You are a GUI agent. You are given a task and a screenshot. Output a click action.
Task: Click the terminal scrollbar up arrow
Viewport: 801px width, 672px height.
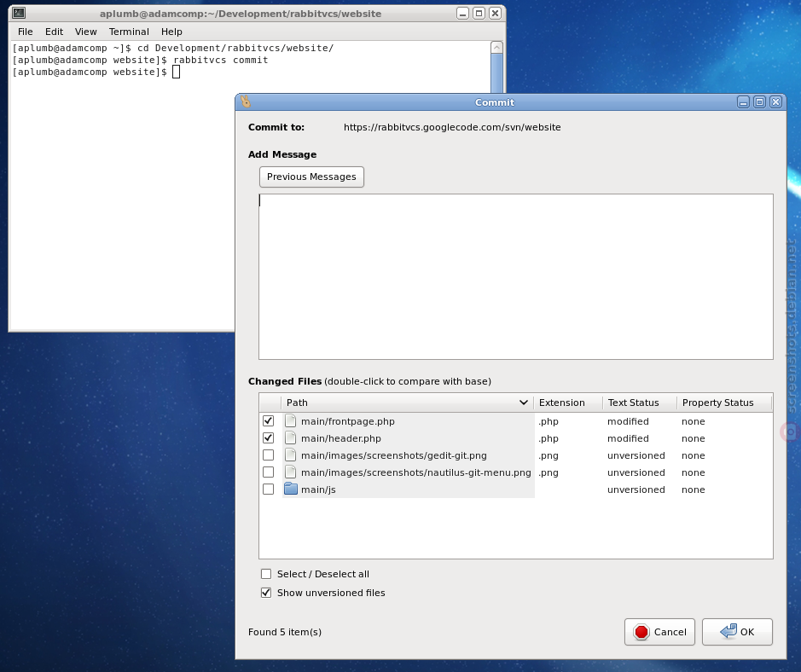[x=496, y=48]
